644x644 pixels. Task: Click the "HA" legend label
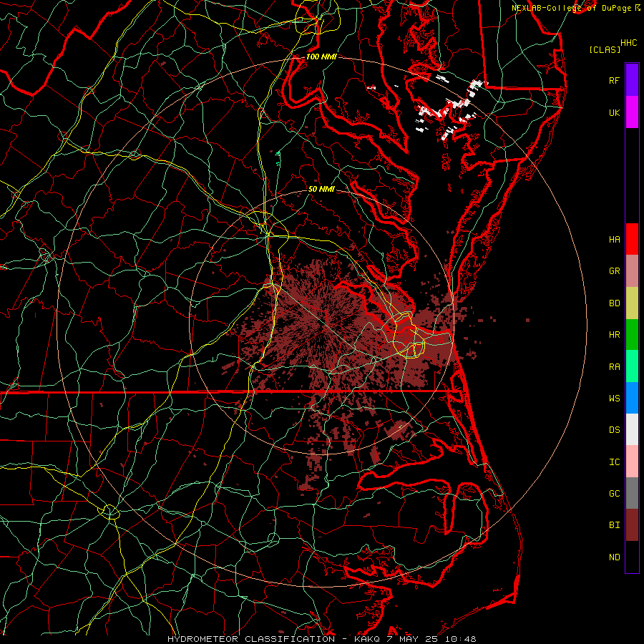[x=614, y=239]
